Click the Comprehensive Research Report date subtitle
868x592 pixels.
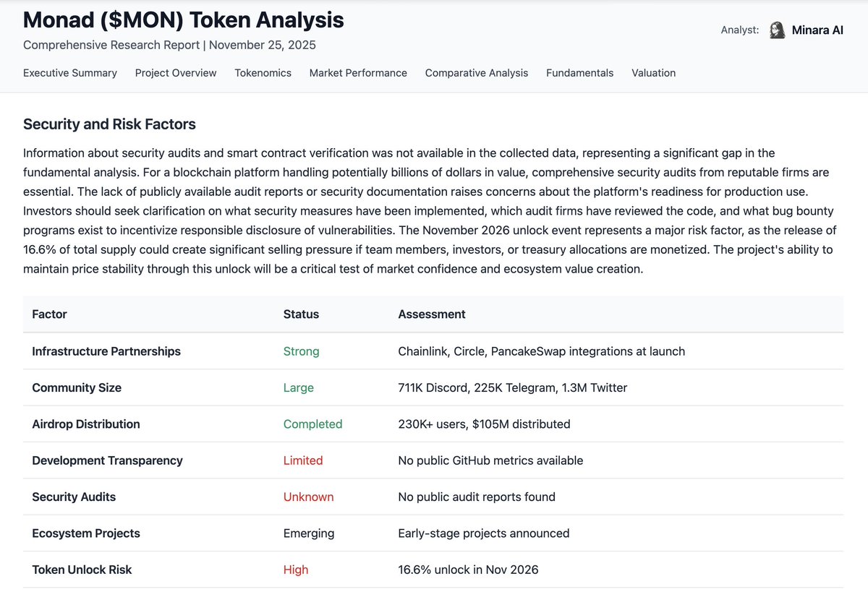pos(169,45)
